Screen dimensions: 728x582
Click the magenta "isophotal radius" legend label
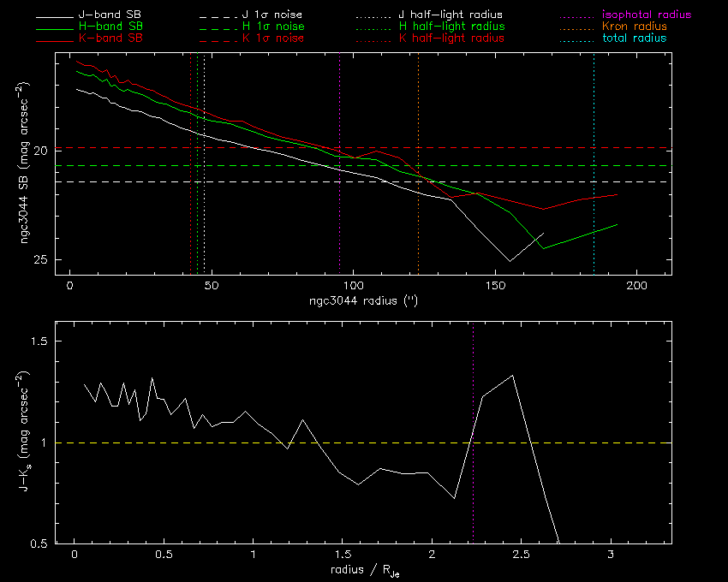[x=645, y=15]
